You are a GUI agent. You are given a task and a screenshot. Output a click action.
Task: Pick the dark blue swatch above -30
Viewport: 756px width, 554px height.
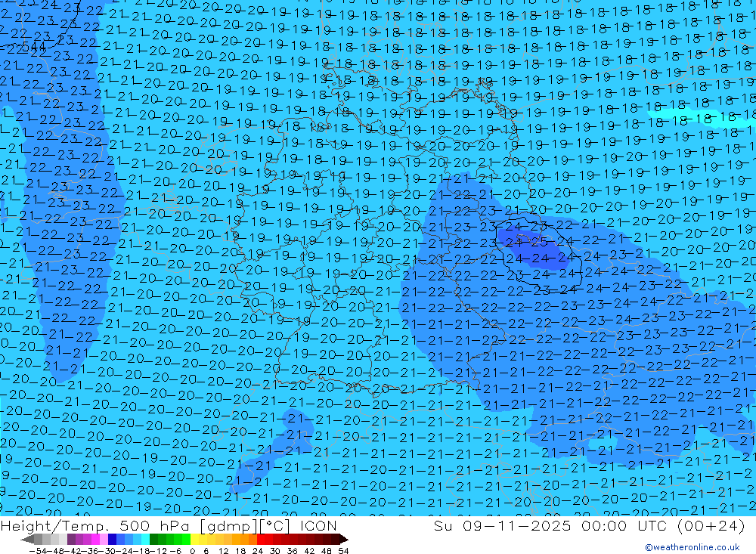113,539
